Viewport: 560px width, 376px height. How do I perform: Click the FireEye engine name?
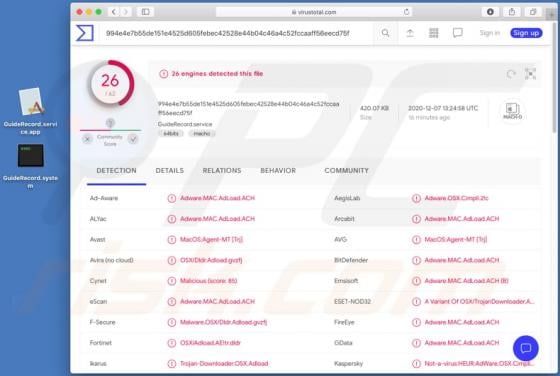pos(344,322)
